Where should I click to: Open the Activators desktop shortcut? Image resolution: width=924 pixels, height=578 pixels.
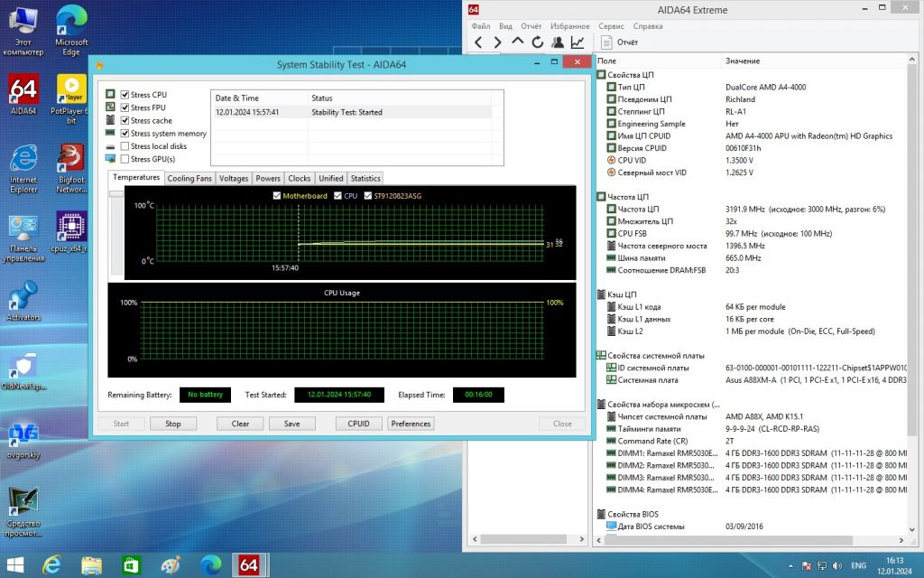(x=23, y=301)
